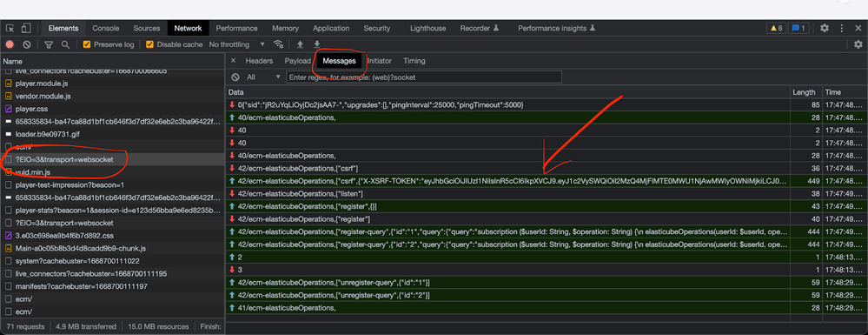The image size is (868, 335).
Task: Open network conditions wifi icon
Action: [x=278, y=44]
